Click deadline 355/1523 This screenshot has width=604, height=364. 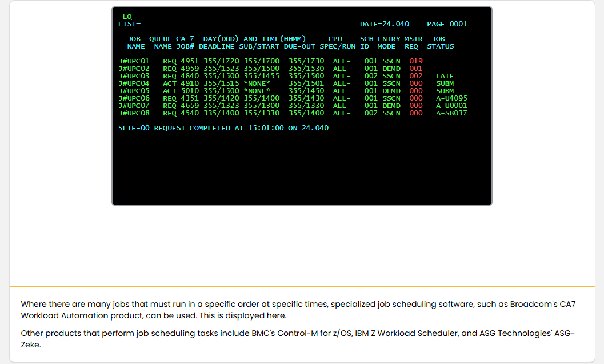click(221, 69)
